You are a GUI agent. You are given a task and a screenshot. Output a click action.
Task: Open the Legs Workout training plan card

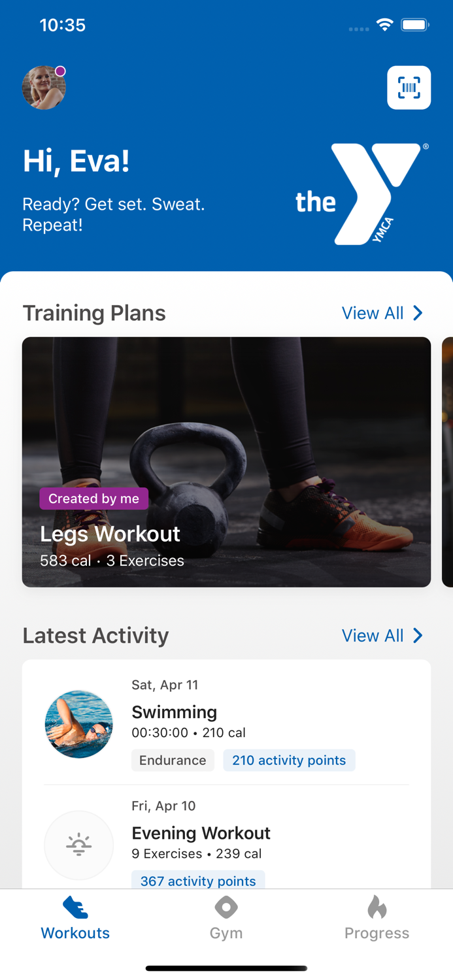pos(226,462)
